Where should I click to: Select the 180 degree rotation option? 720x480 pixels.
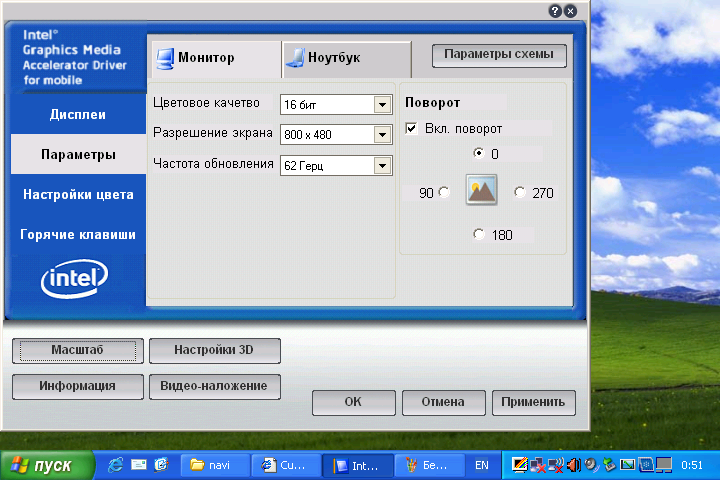click(478, 234)
